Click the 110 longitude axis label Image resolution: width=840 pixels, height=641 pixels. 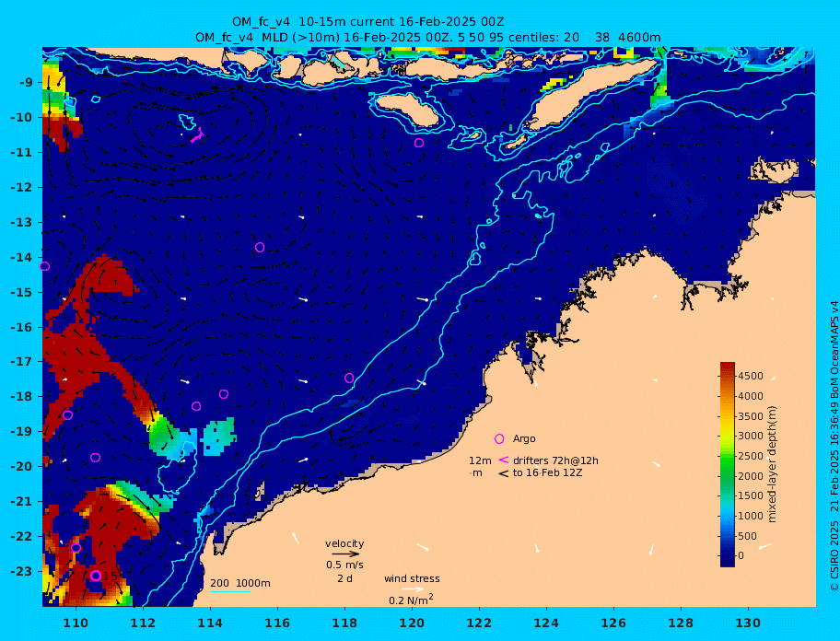coord(76,623)
